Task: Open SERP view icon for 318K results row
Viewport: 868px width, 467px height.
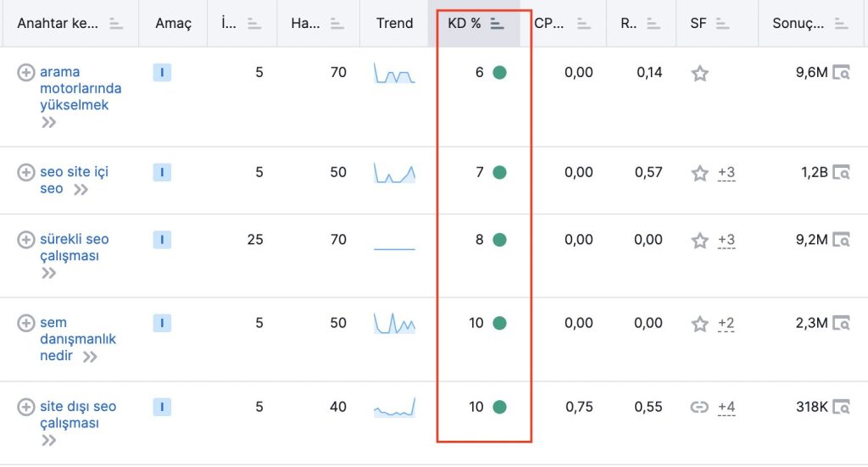Action: [841, 407]
